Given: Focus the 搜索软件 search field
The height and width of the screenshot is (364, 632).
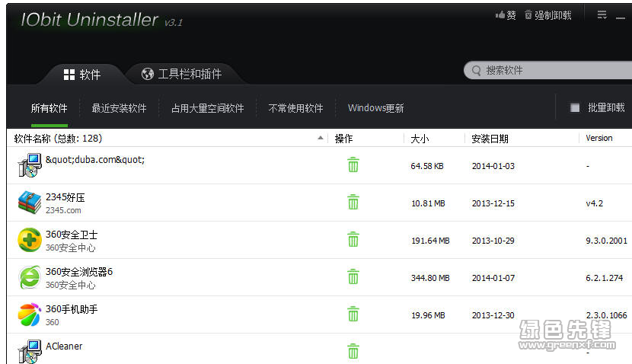Looking at the screenshot, I should click(x=548, y=71).
